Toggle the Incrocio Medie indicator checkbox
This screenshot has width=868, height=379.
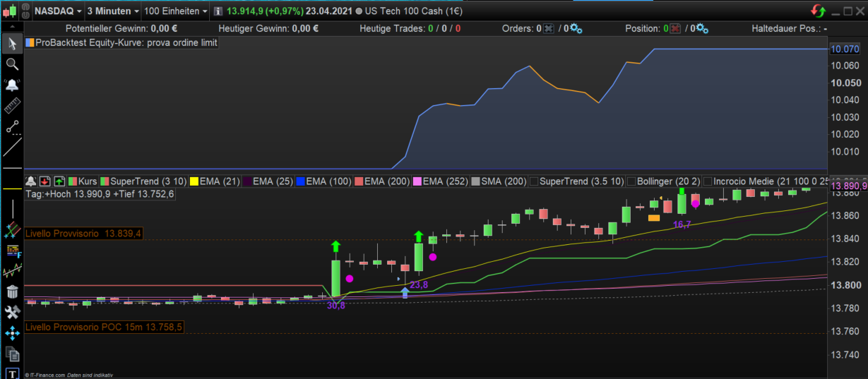(708, 181)
